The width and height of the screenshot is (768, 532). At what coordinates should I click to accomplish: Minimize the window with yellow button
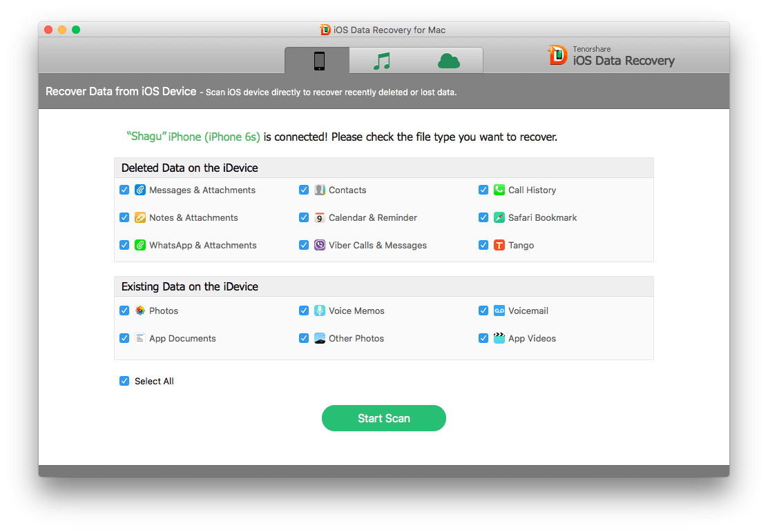pos(62,30)
